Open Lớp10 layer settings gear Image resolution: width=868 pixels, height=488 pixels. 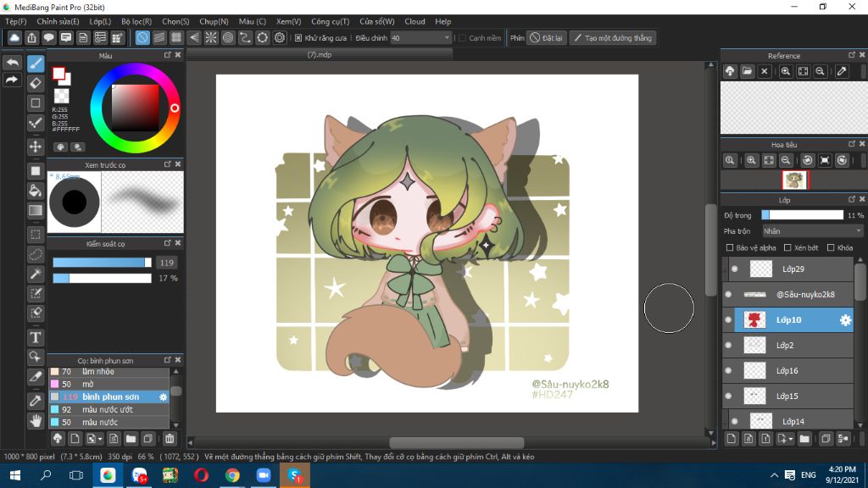click(x=845, y=319)
